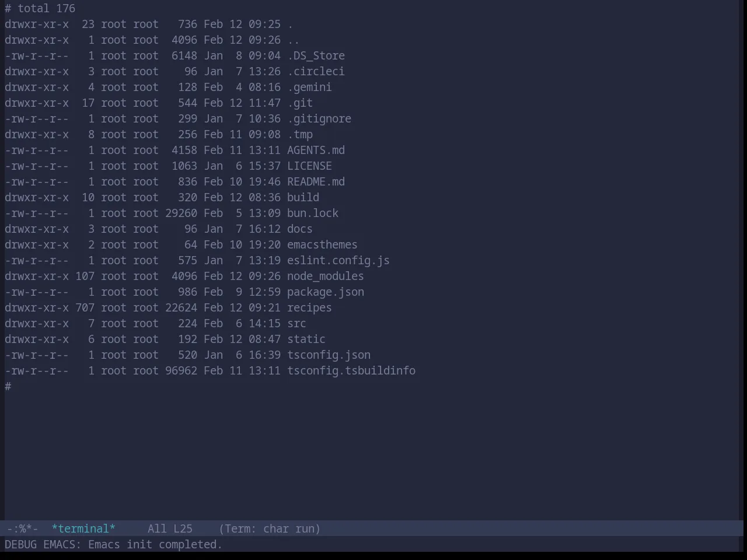Click the .git directory name
This screenshot has height=560, width=747.
tap(300, 103)
